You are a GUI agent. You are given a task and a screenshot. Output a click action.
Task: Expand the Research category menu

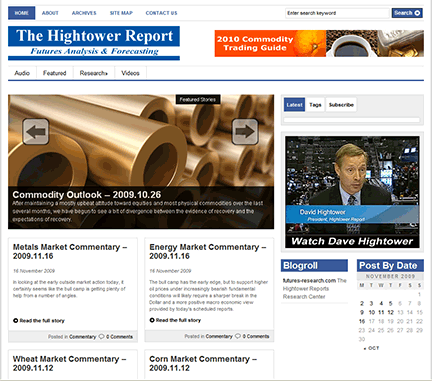94,73
